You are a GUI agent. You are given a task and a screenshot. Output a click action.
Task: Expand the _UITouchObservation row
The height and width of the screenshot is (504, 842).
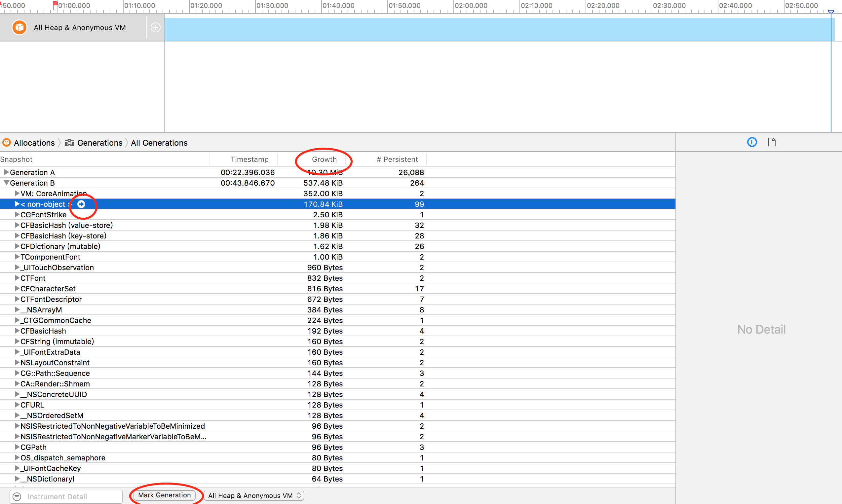click(x=17, y=267)
